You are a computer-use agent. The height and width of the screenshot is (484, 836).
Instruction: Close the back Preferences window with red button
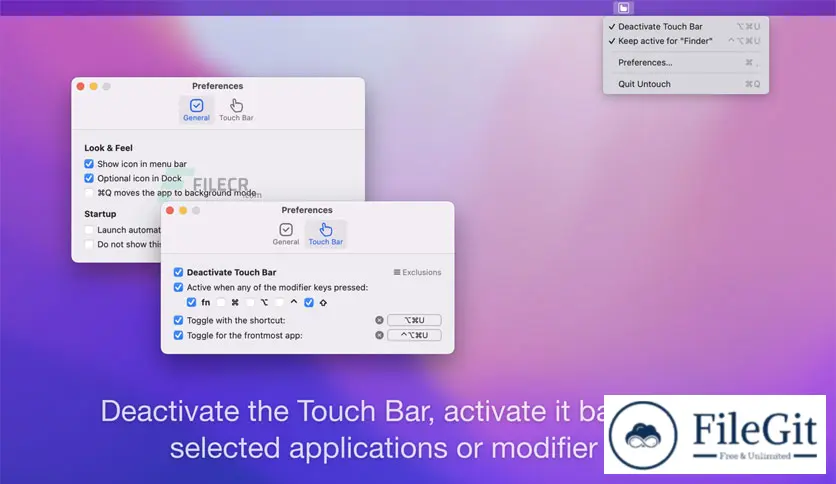(81, 86)
